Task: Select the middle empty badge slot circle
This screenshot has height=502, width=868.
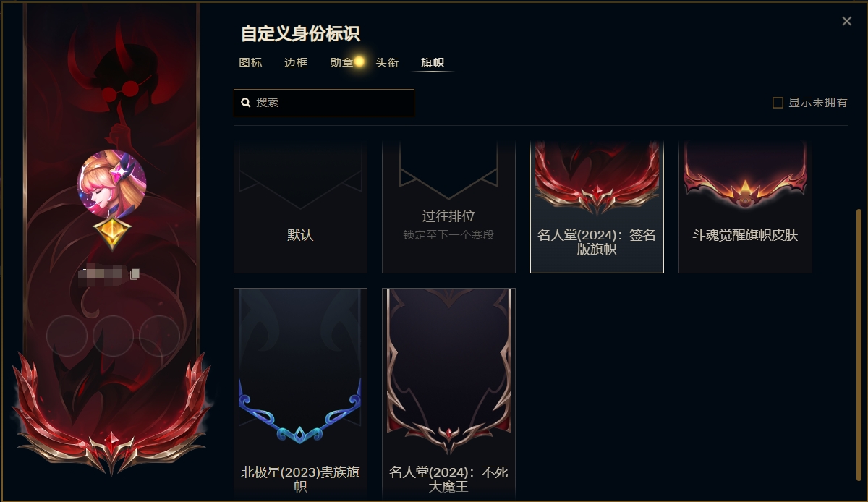Action: (x=113, y=336)
